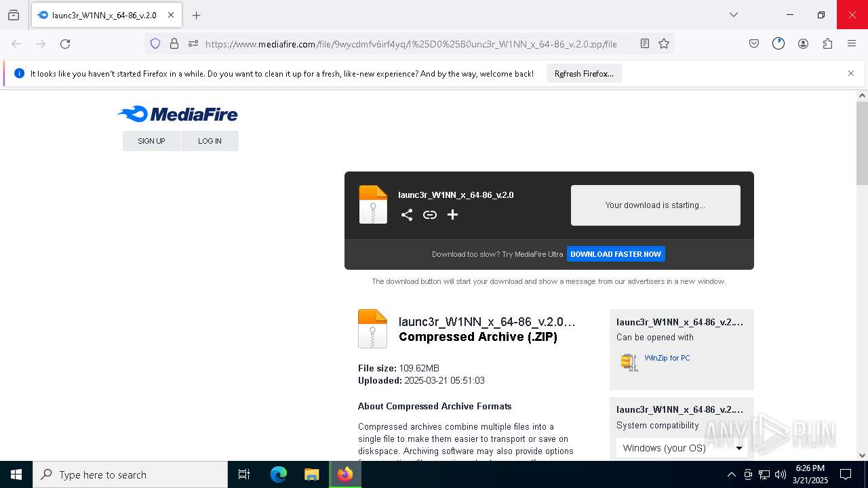The height and width of the screenshot is (488, 868).
Task: Click the tracking protection shield icon
Action: coord(155,44)
